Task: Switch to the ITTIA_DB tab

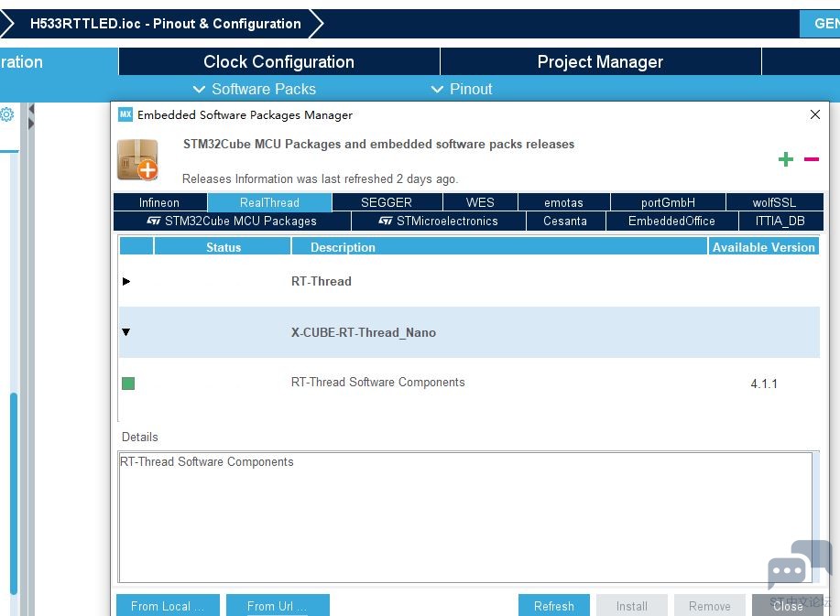Action: click(x=780, y=221)
